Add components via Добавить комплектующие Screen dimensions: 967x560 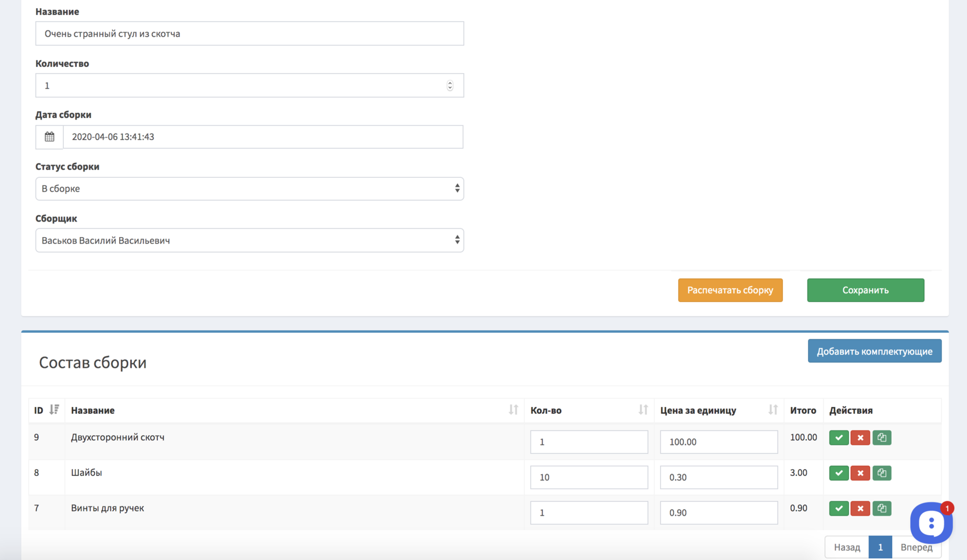coord(874,351)
